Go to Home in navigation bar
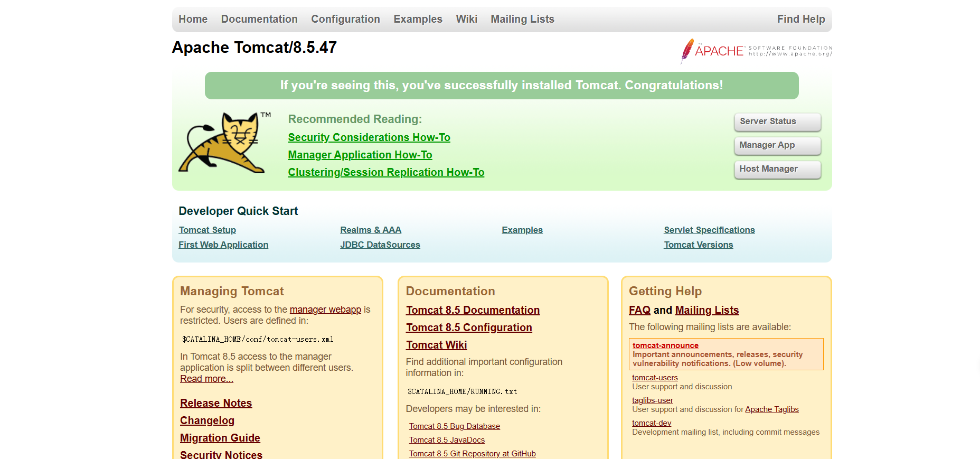980x459 pixels. (x=193, y=19)
